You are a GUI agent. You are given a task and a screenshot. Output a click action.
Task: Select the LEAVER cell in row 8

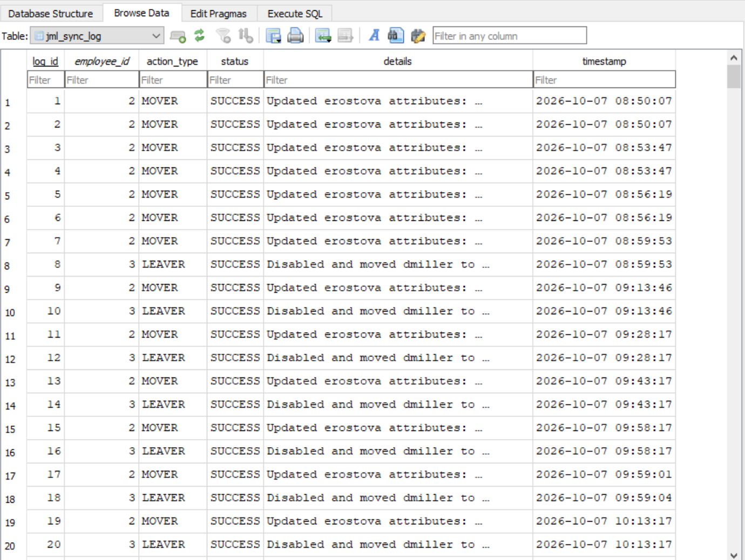point(173,265)
